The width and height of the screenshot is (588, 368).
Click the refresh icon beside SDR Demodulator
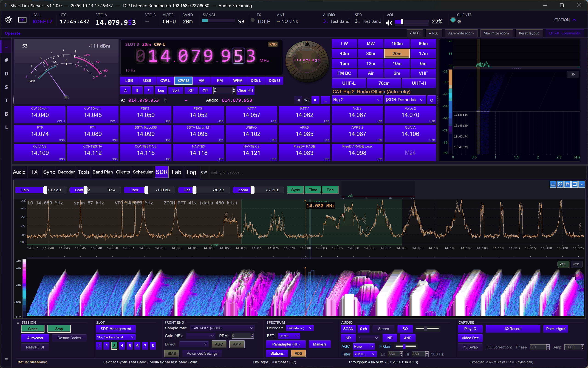(x=432, y=100)
